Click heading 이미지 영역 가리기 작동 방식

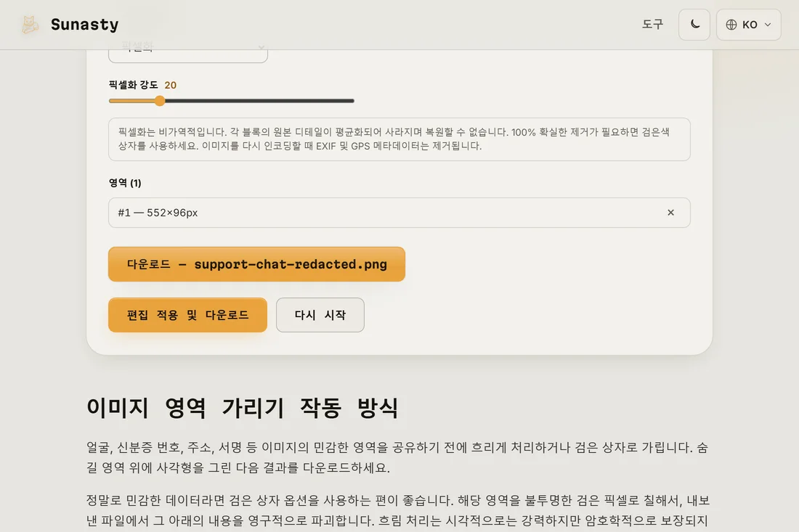(242, 408)
